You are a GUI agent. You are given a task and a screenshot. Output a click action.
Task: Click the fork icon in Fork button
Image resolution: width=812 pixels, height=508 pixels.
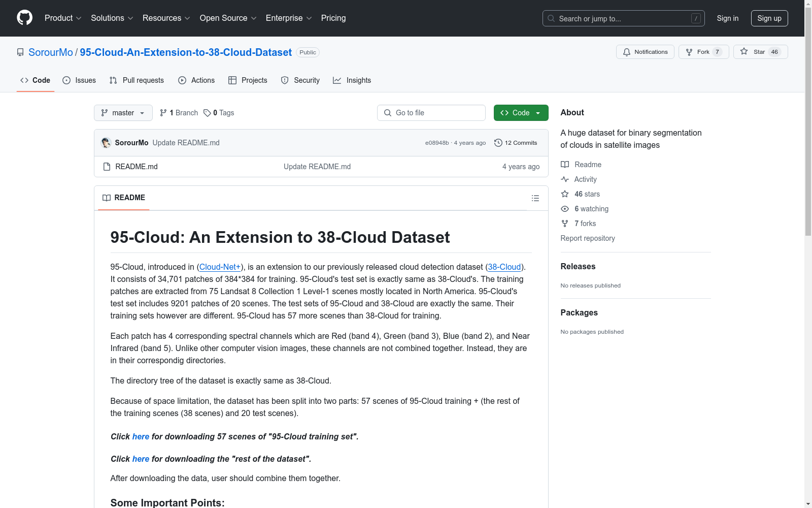click(689, 52)
